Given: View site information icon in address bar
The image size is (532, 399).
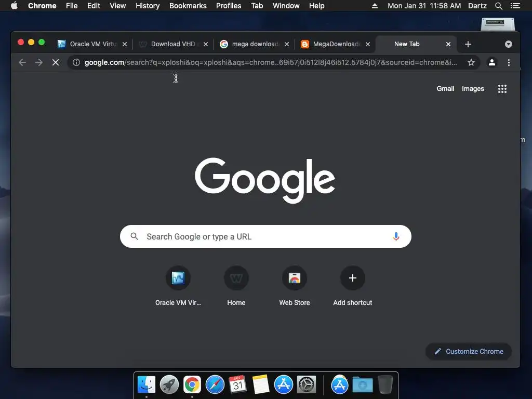Looking at the screenshot, I should click(76, 62).
